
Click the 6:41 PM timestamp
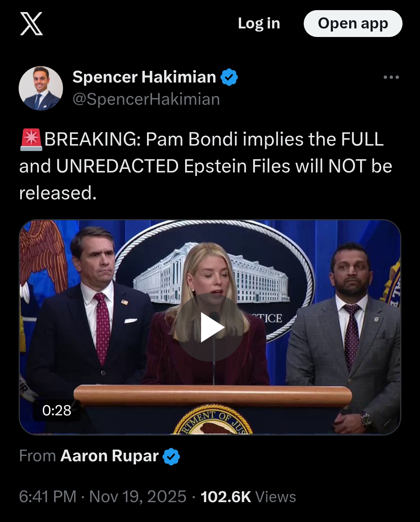point(48,497)
